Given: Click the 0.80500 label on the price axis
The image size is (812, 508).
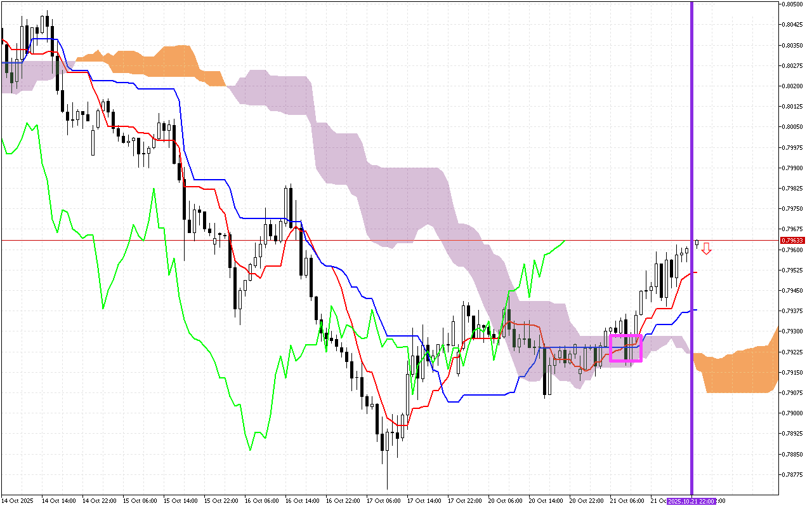Looking at the screenshot, I should point(792,4).
